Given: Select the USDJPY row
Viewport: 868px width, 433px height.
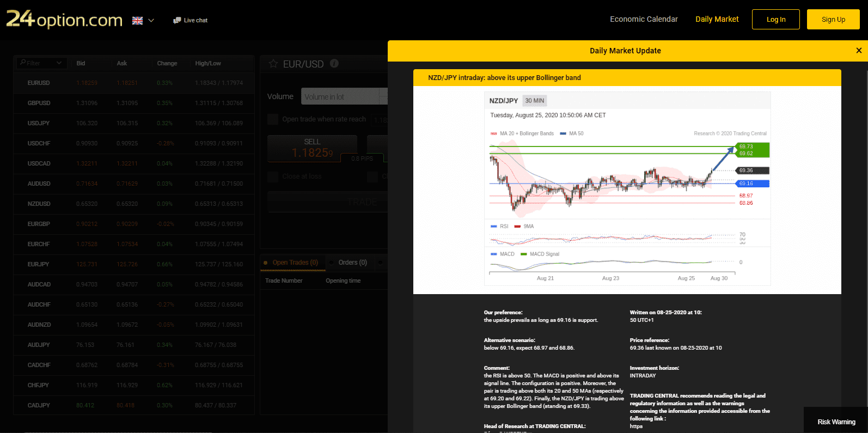Looking at the screenshot, I should [x=134, y=123].
